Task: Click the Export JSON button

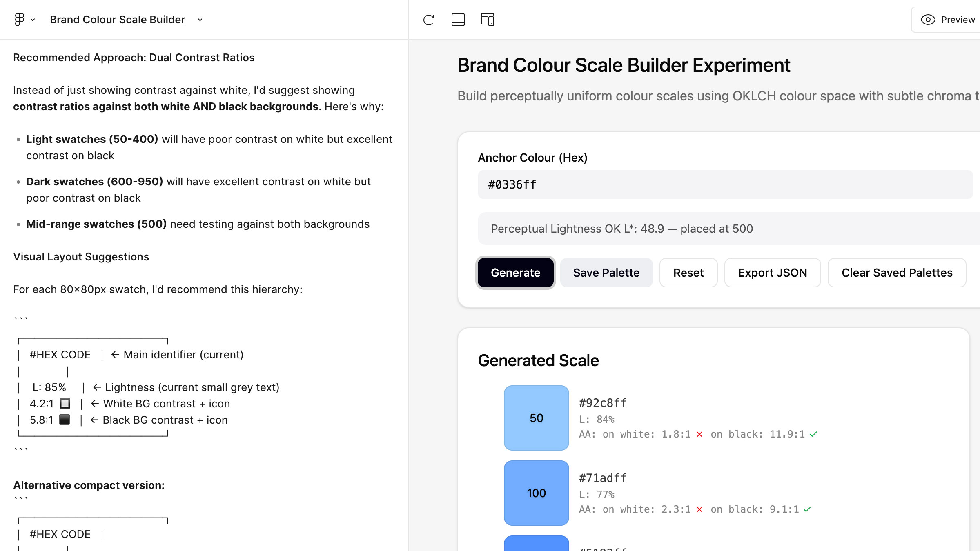Action: click(772, 273)
